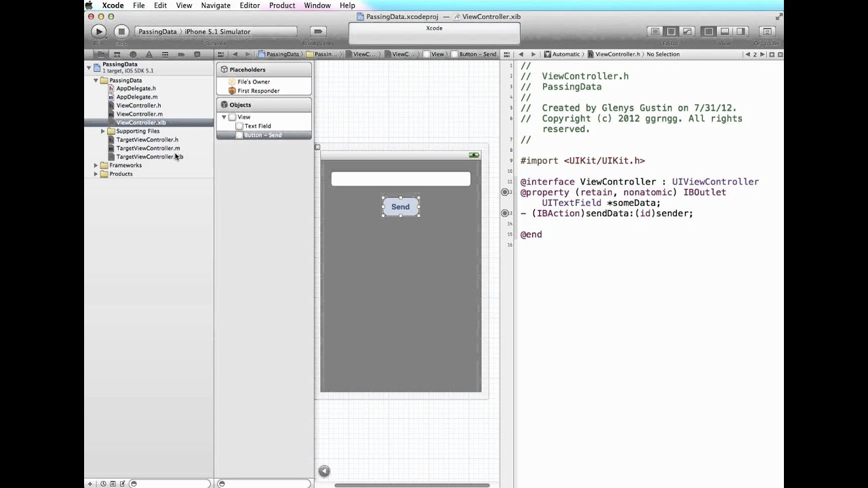Open the Product menu

tap(282, 5)
